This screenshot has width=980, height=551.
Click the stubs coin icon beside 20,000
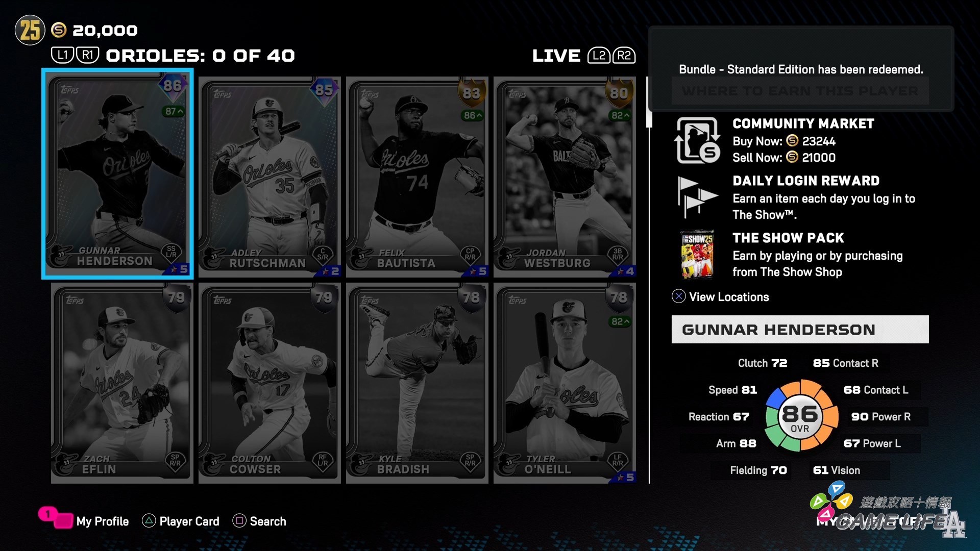tap(59, 30)
